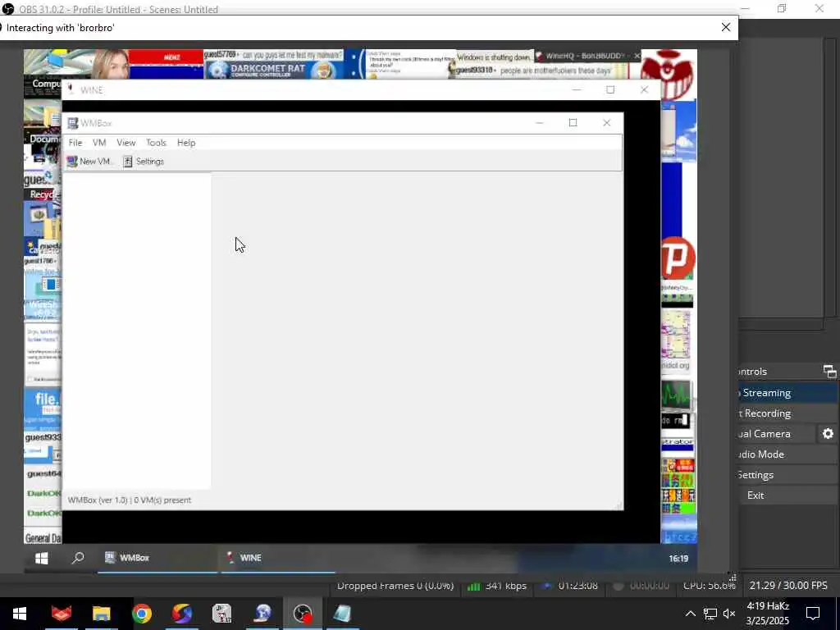Click the OBS title bar logo icon
The image size is (840, 630).
click(x=7, y=9)
